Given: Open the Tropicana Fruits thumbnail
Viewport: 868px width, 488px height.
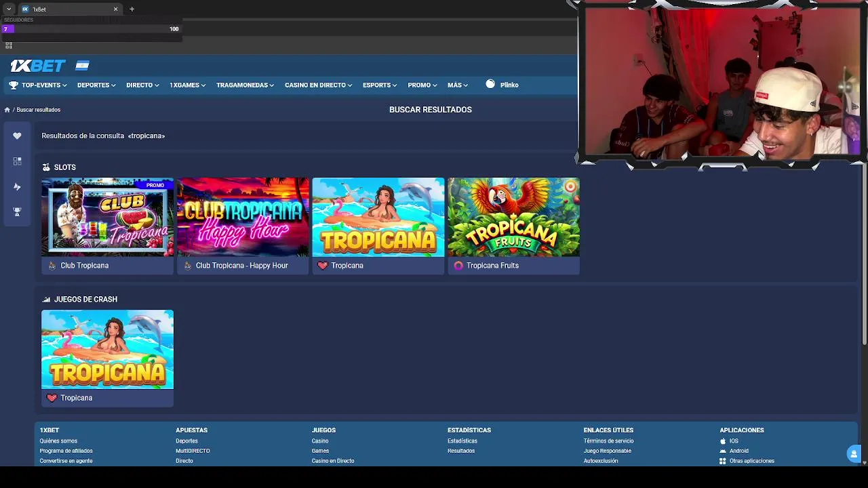Looking at the screenshot, I should click(x=513, y=217).
